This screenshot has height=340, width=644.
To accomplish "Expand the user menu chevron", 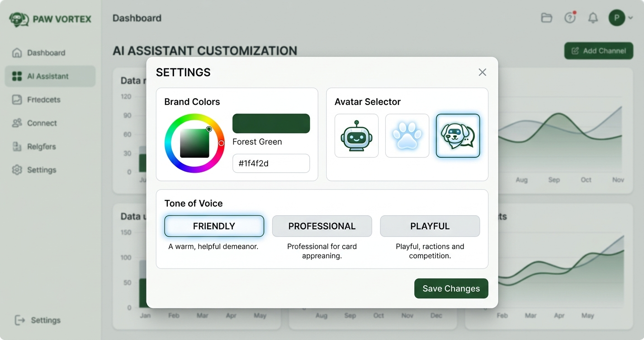I will [x=630, y=18].
